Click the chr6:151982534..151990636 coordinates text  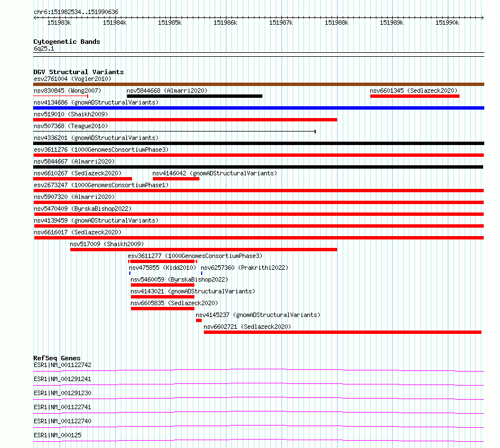(x=76, y=12)
